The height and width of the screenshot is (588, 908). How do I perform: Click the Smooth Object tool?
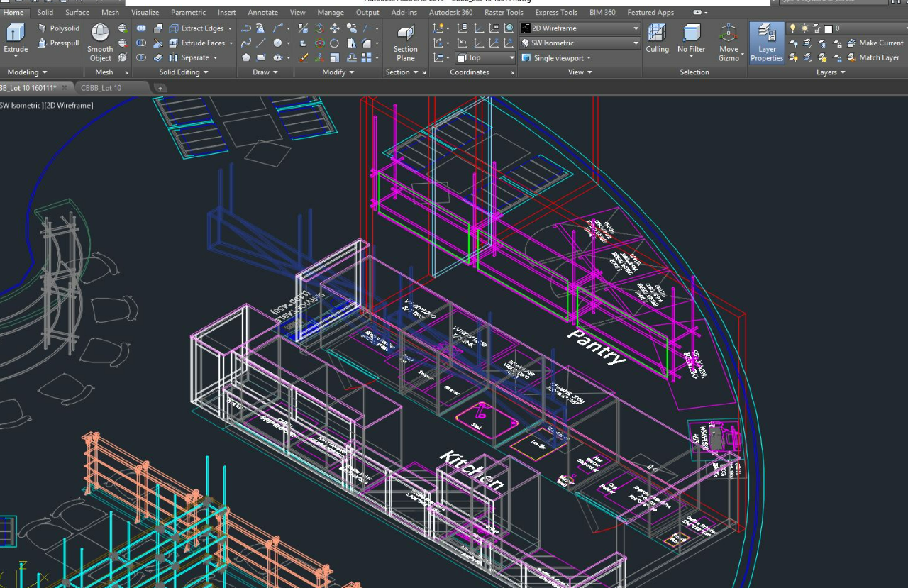coord(100,43)
